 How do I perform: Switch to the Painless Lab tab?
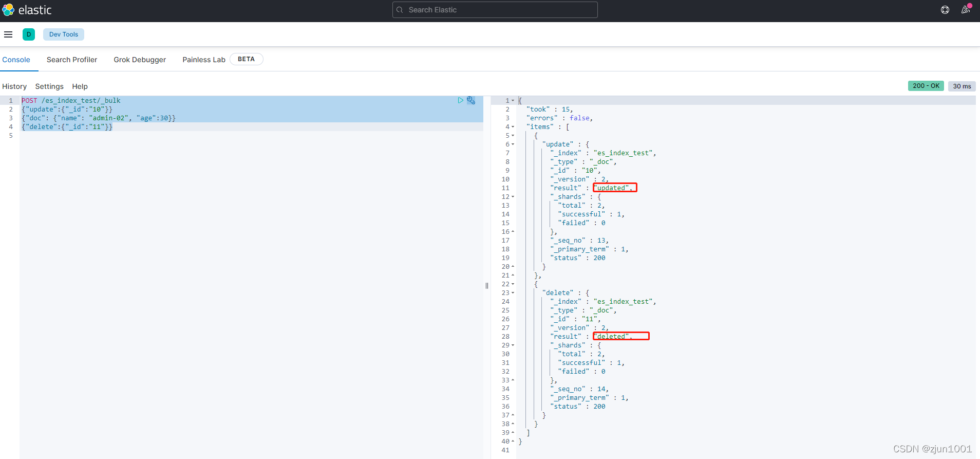204,60
